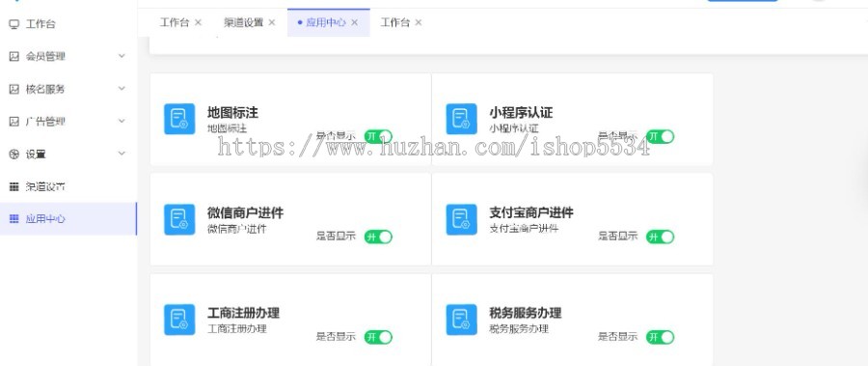Image resolution: width=868 pixels, height=366 pixels.
Task: Expand the 核名服务 chevron
Action: coord(122,89)
